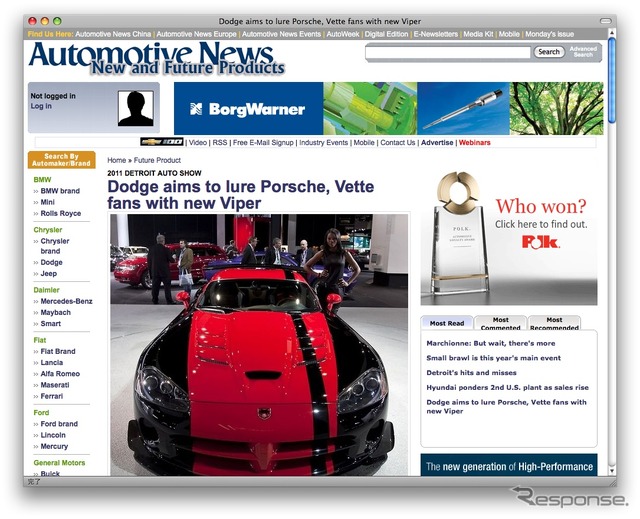This screenshot has height=519, width=640.
Task: Open Dodge in sidebar
Action: (x=51, y=262)
